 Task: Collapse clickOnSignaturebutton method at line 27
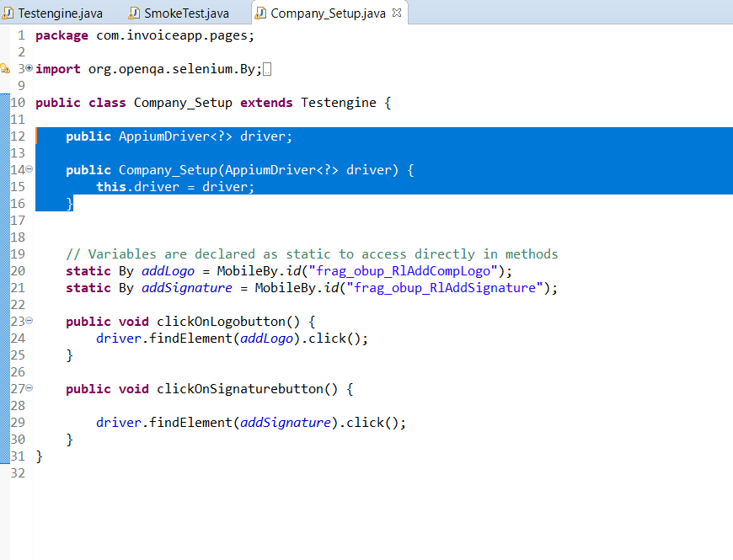click(x=29, y=387)
